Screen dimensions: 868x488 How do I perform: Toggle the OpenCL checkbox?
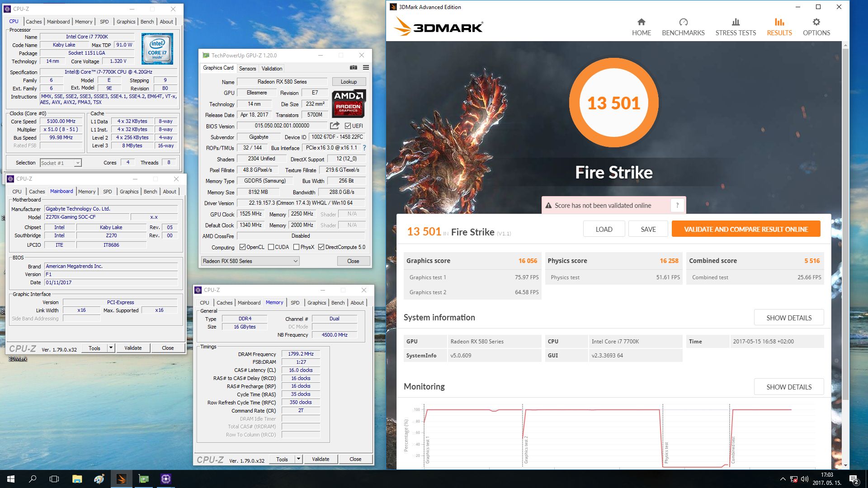point(242,247)
